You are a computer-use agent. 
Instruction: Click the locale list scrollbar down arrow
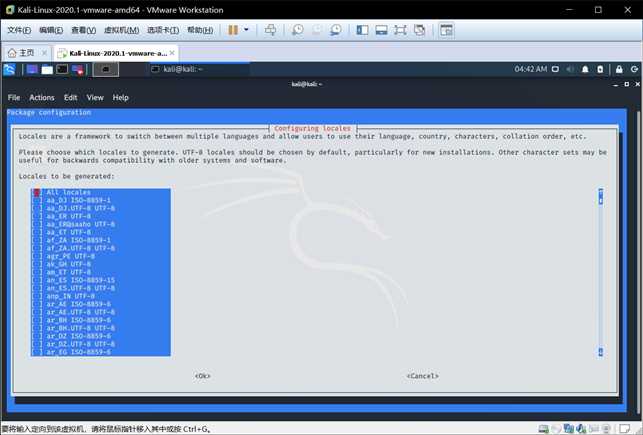point(600,352)
